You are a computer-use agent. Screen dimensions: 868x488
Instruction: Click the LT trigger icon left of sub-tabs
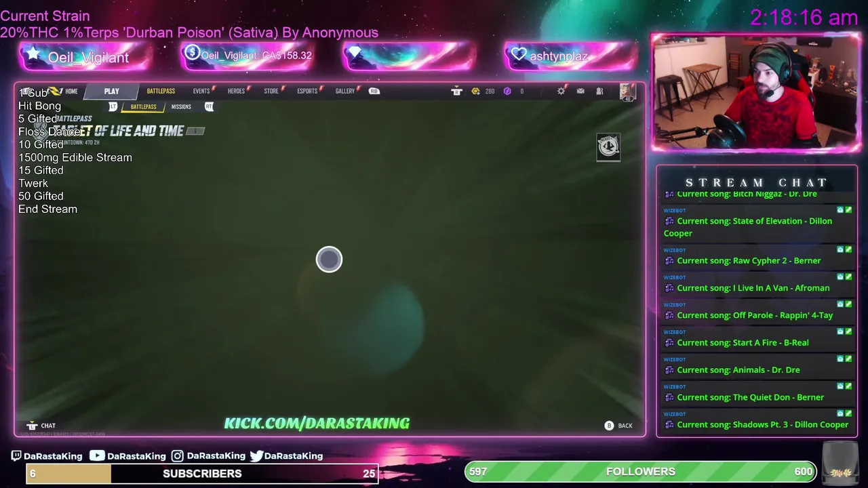click(113, 106)
